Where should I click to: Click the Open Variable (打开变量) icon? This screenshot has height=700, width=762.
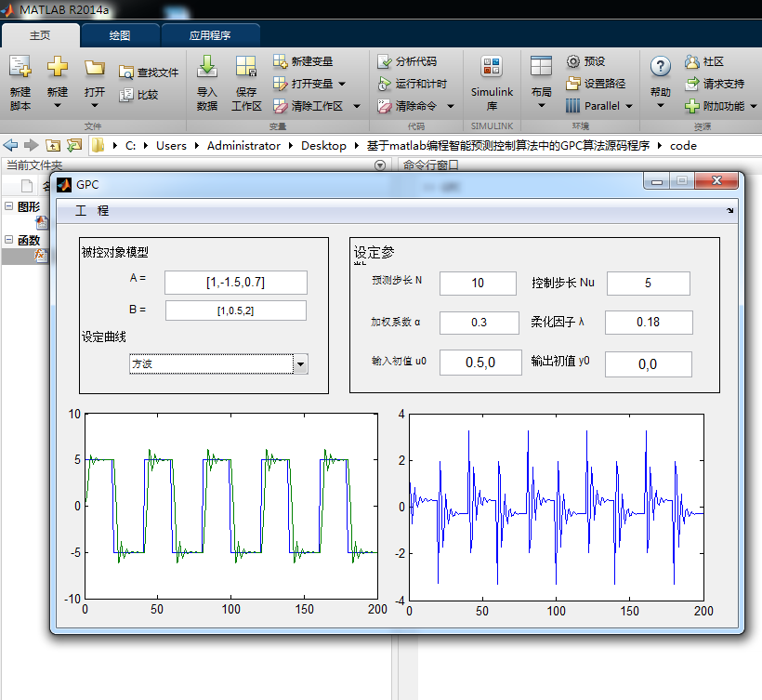(281, 84)
